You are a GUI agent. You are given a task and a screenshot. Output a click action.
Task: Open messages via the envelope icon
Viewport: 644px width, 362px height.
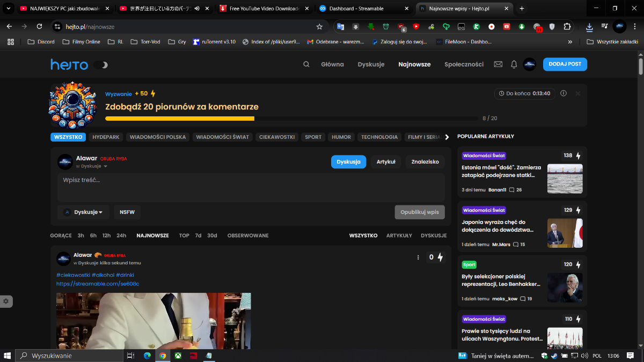click(498, 64)
